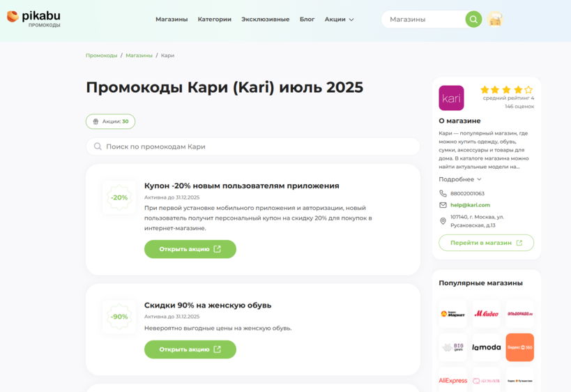This screenshot has width=571, height=392.
Task: Open the Pikabu promokody logo home
Action: click(x=33, y=19)
